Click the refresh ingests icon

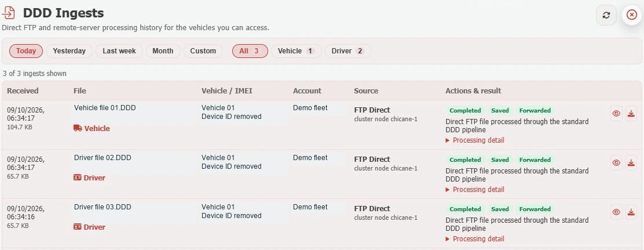point(606,15)
